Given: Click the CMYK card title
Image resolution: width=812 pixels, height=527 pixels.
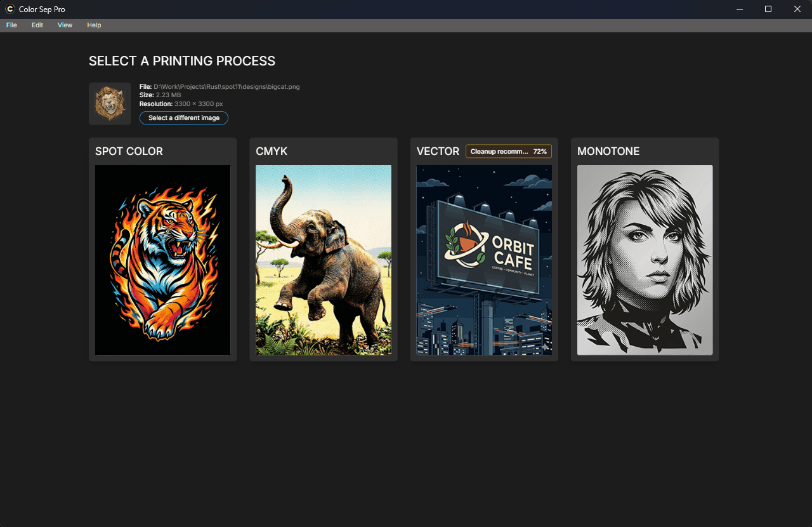Looking at the screenshot, I should click(272, 151).
